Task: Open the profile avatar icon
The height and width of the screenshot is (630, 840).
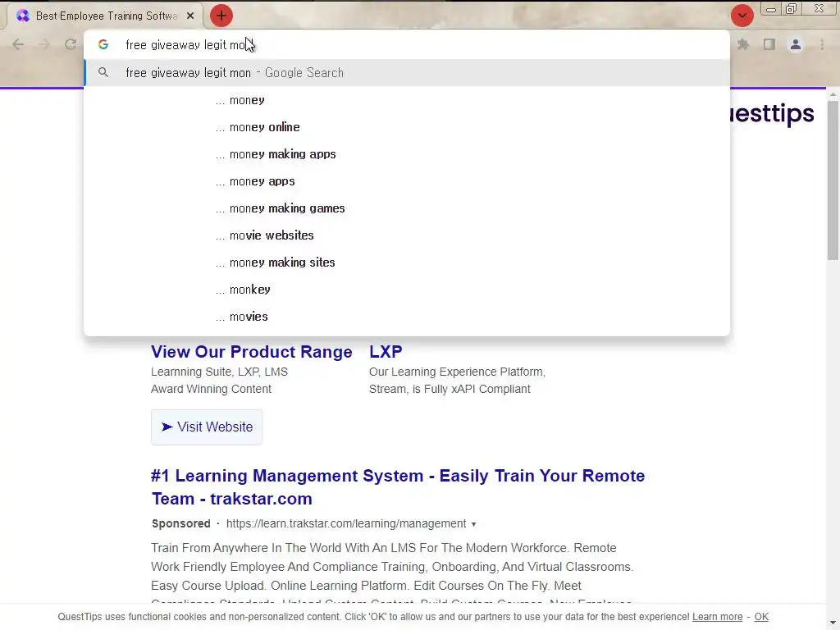Action: click(x=796, y=44)
